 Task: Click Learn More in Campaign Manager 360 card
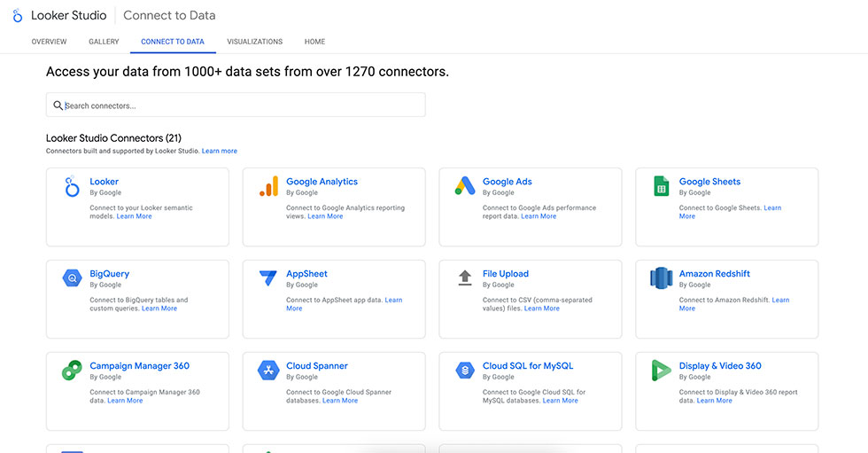[x=125, y=401]
